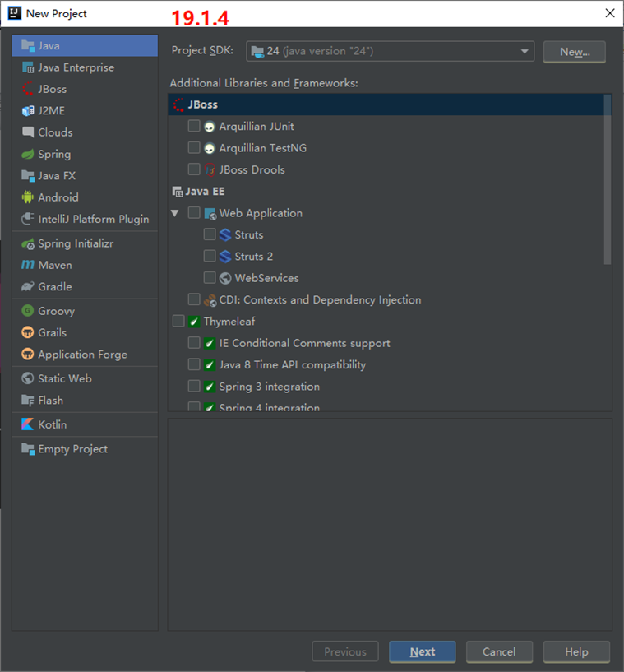Choose Spring Initializr project type
Viewport: 624px width, 672px height.
click(x=86, y=243)
